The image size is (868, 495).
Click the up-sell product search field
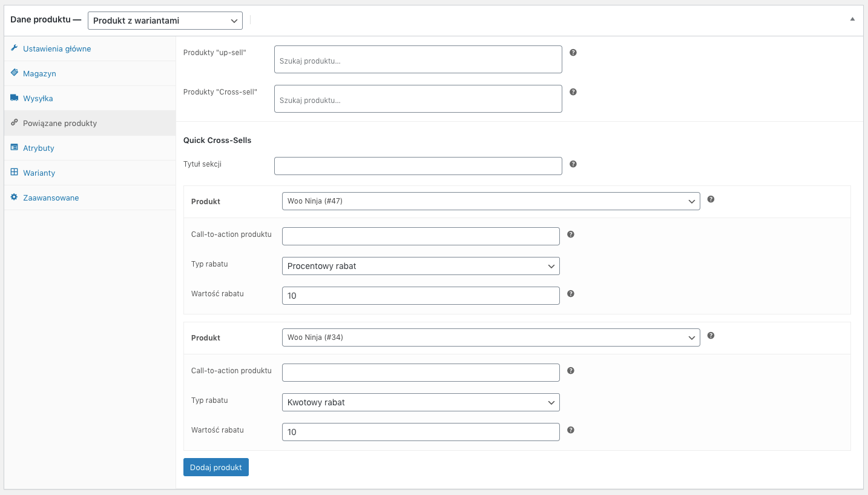(418, 59)
